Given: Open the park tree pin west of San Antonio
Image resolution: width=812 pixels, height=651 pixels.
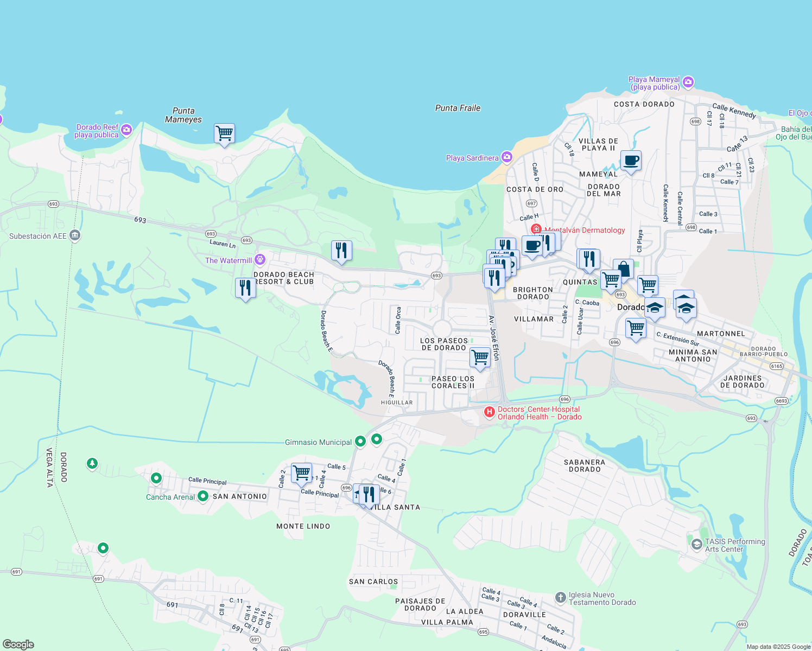Looking at the screenshot, I should click(92, 464).
